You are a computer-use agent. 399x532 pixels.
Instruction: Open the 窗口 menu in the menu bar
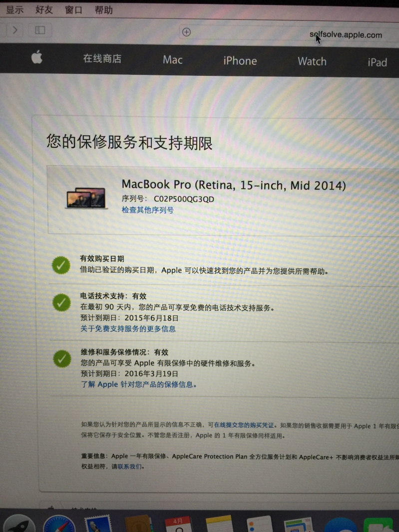pyautogui.click(x=74, y=10)
